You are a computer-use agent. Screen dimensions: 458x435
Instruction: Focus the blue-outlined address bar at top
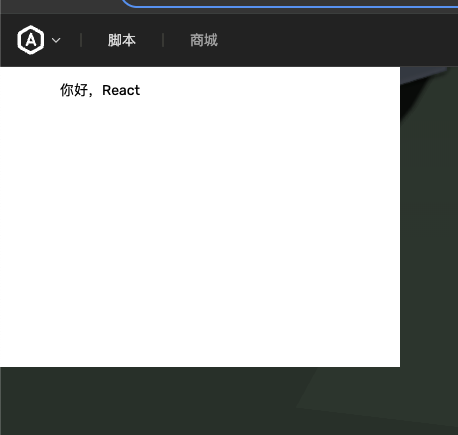tap(290, 3)
